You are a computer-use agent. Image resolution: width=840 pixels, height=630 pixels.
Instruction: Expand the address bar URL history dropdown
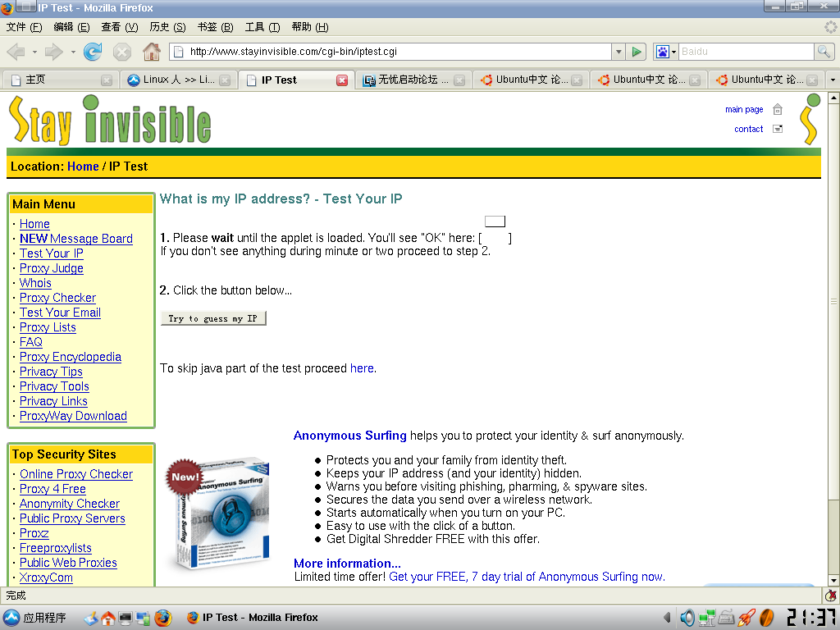pos(619,52)
